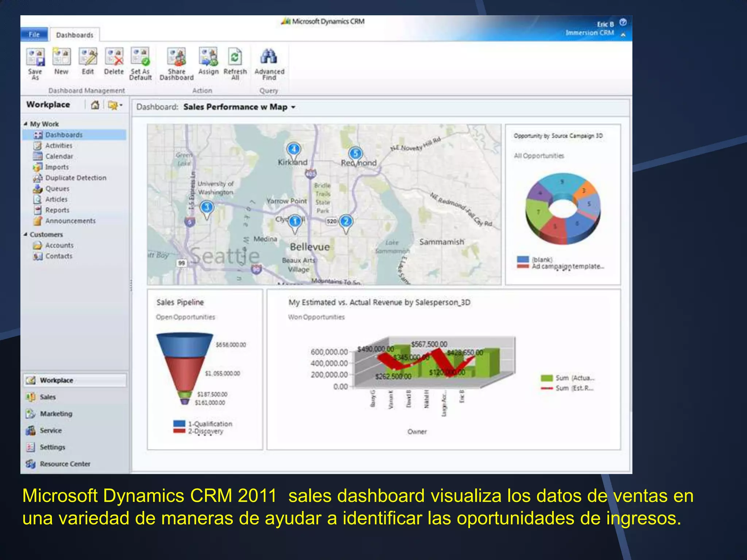Click the red Discovery funnel segment

(185, 374)
